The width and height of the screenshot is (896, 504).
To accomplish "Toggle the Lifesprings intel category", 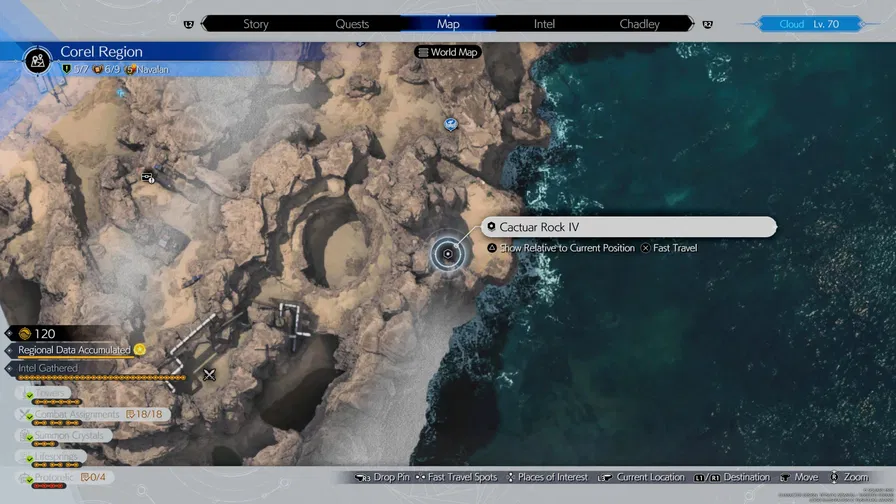I will tap(58, 456).
